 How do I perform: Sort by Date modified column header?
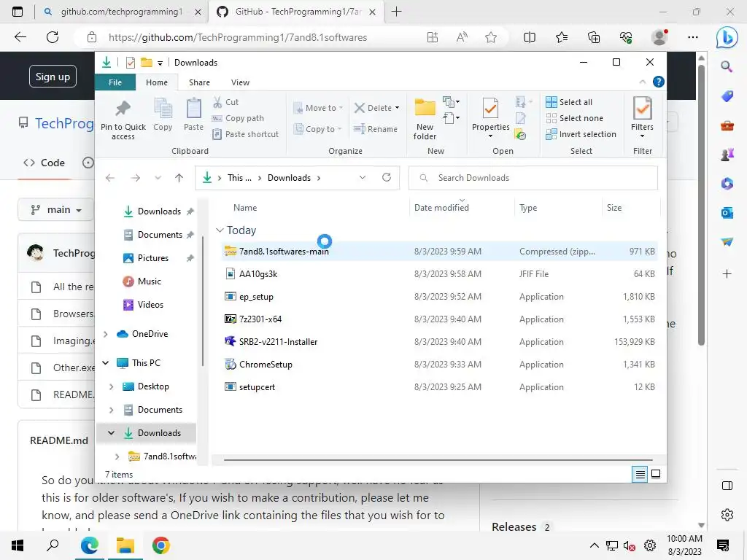[441, 208]
